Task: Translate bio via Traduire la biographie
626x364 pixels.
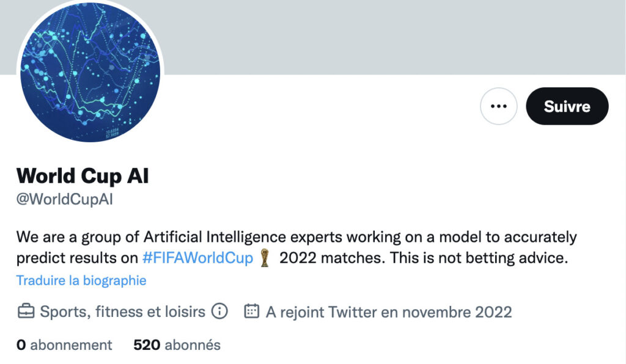Action: (x=81, y=280)
